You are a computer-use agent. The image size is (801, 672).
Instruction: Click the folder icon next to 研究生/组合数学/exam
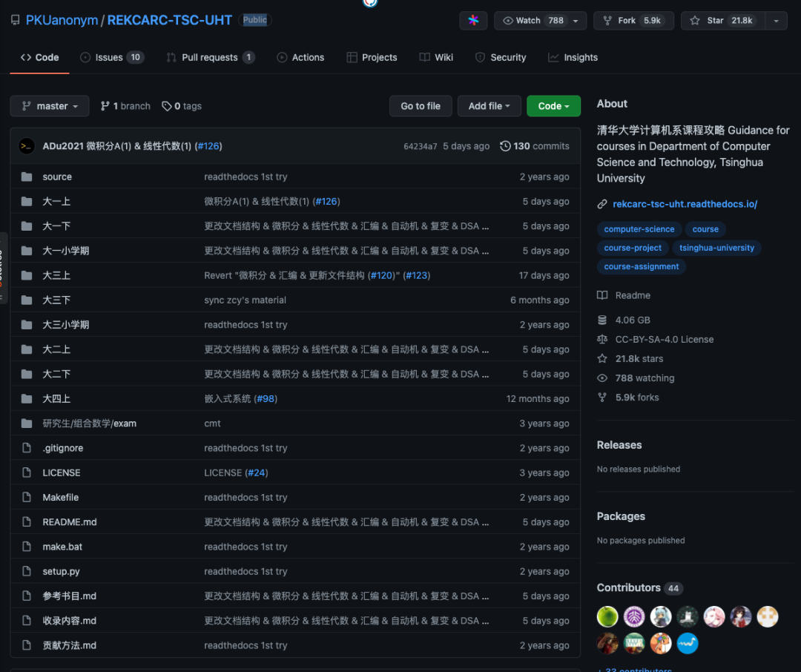coord(27,423)
